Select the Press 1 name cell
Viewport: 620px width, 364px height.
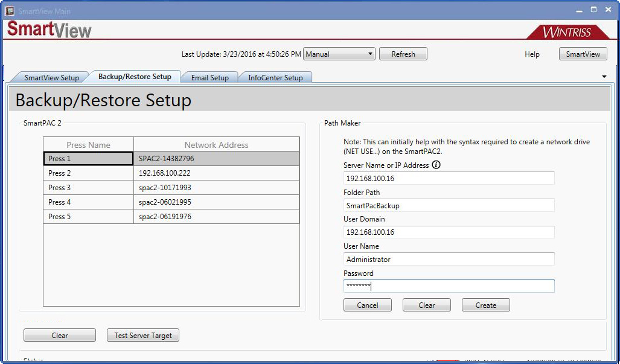(88, 159)
